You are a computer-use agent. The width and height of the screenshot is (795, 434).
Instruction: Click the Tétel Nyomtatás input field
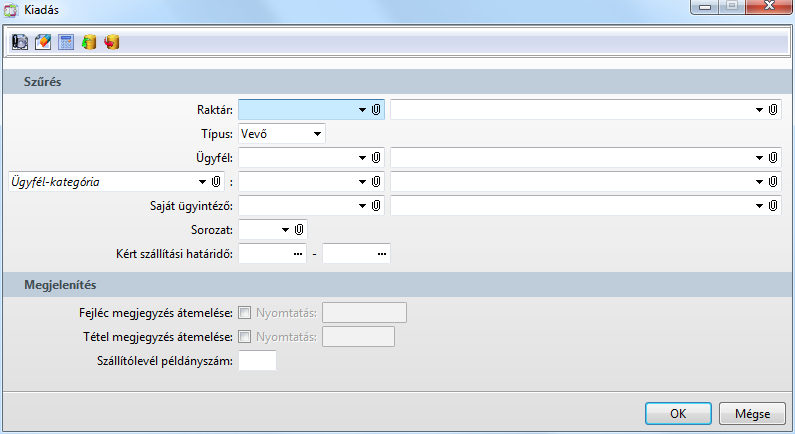[358, 337]
